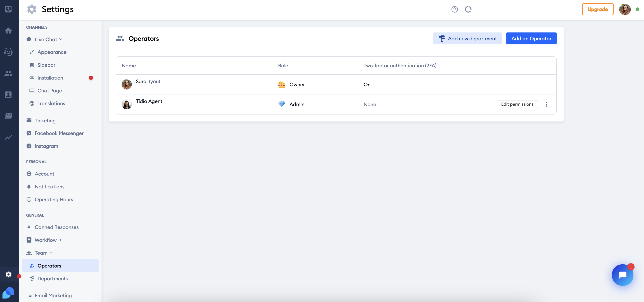The width and height of the screenshot is (644, 302).
Task: Open Visitors people icon in rail
Action: pos(8,73)
